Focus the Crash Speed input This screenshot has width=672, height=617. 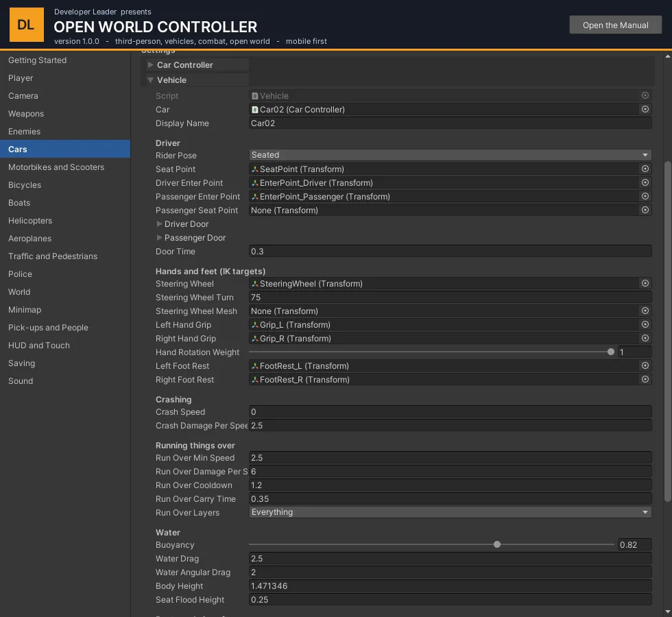(450, 412)
